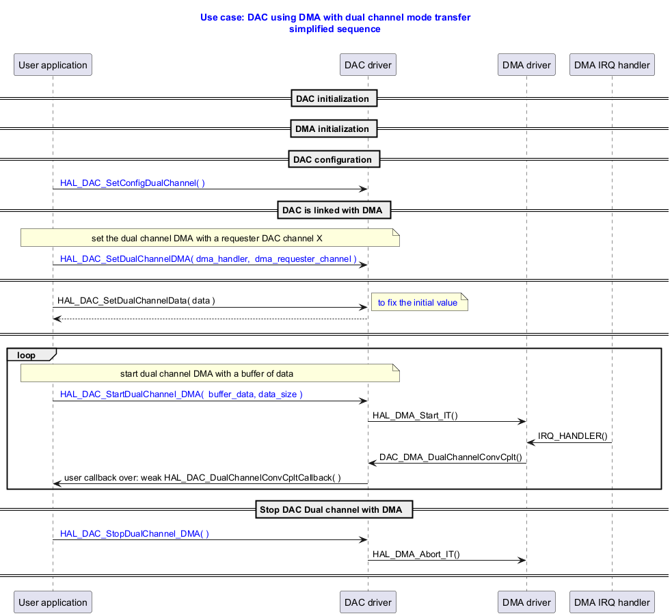This screenshot has width=672, height=616.
Task: Click the DMA initialization divider label
Action: coord(334,129)
